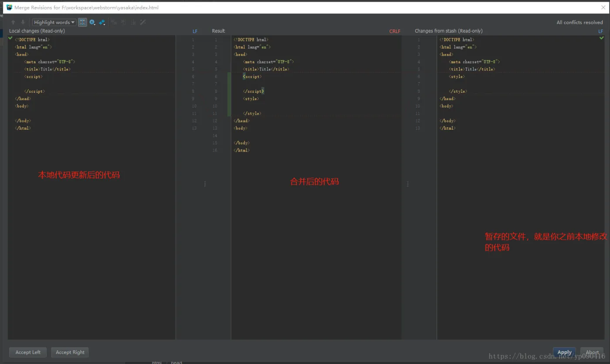610x364 pixels.
Task: Click the first greyed-out apply changes icon
Action: coord(114,22)
